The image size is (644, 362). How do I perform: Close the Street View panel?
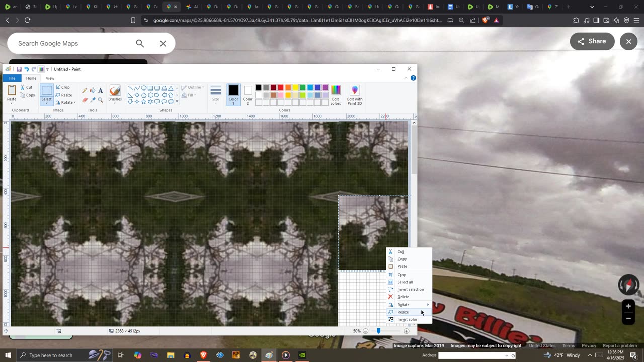pyautogui.click(x=629, y=41)
